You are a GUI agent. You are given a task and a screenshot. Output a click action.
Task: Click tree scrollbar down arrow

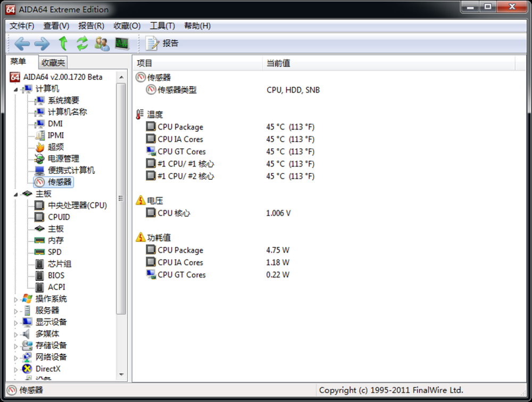pyautogui.click(x=121, y=374)
